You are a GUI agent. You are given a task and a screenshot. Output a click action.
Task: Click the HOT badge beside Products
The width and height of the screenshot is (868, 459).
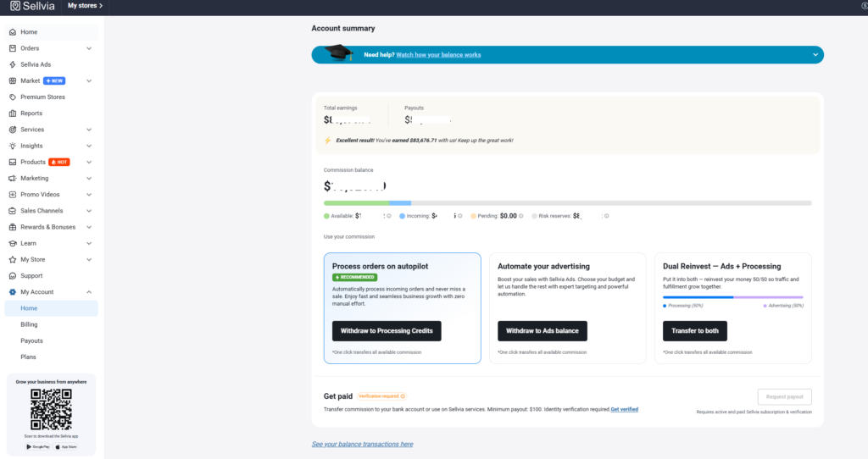[x=59, y=162]
